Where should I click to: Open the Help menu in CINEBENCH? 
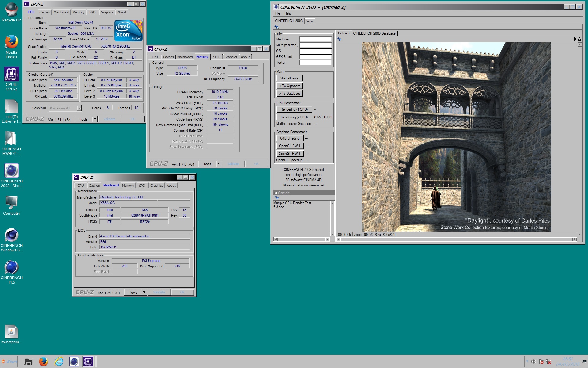click(288, 13)
